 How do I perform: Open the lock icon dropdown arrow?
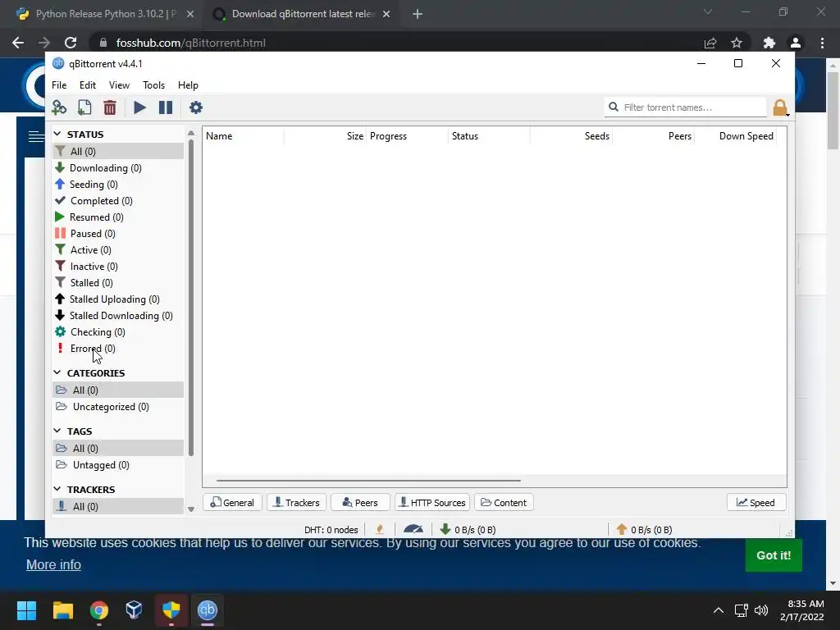coord(787,115)
